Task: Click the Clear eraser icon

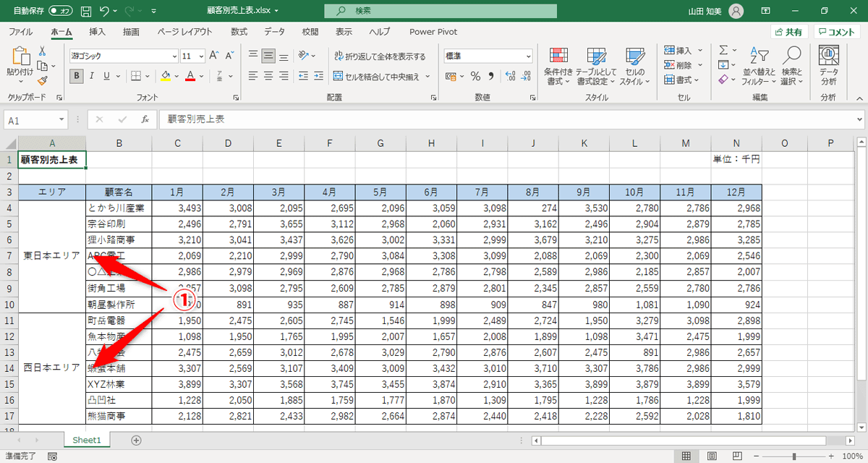Action: tap(723, 80)
